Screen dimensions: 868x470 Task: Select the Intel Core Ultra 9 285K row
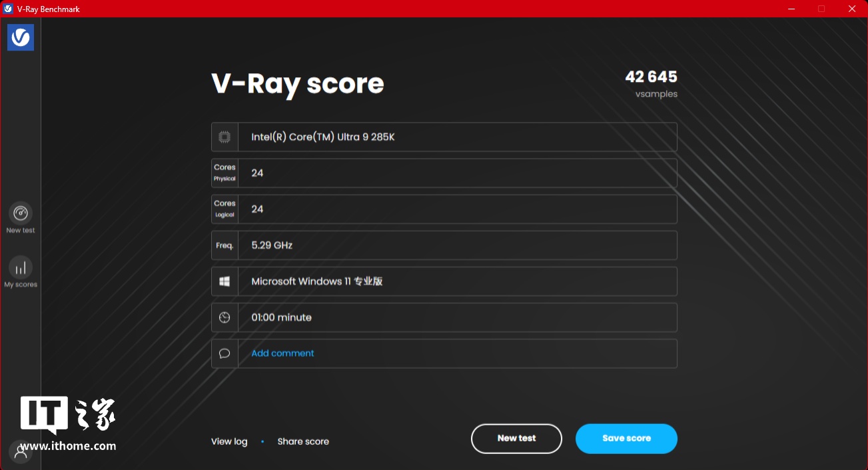click(457, 137)
